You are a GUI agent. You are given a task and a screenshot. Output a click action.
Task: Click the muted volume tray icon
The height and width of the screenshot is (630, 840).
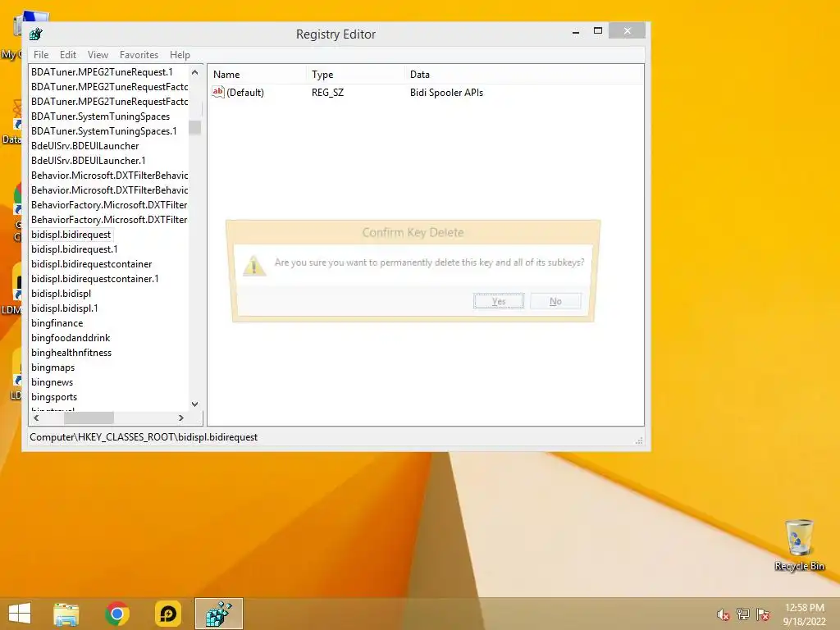[x=724, y=614]
